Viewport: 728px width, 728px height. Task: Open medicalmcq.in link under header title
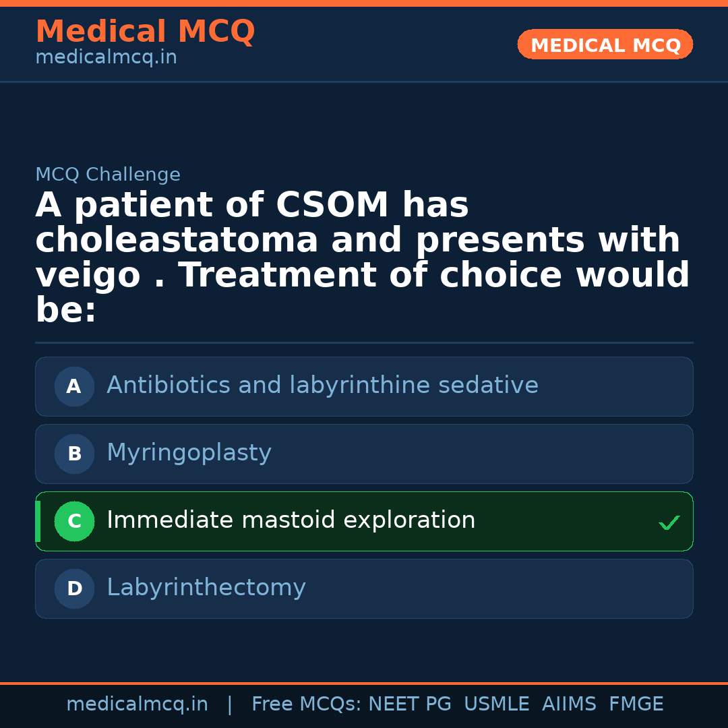[x=106, y=58]
